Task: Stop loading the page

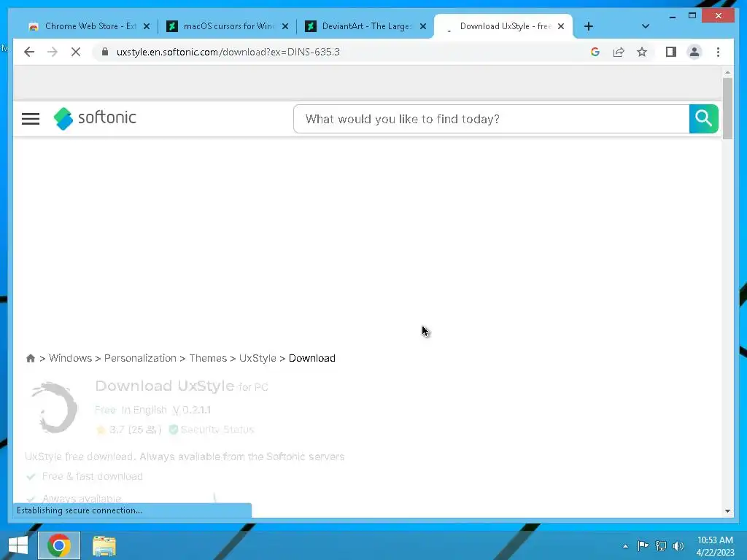Action: [76, 52]
